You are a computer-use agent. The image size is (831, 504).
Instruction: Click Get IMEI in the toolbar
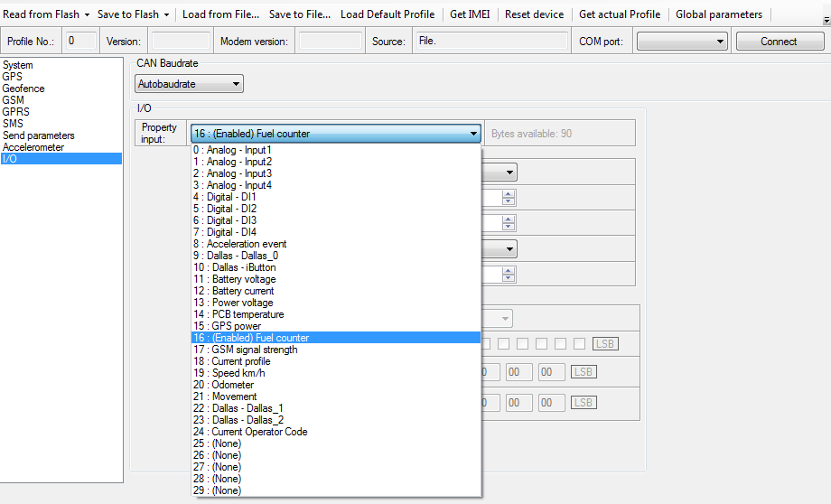click(x=471, y=14)
